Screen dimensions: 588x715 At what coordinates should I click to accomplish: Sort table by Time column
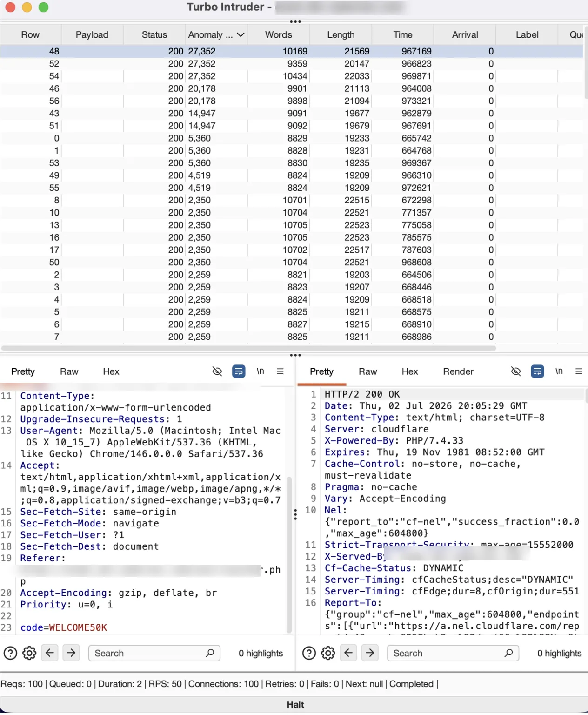click(403, 35)
